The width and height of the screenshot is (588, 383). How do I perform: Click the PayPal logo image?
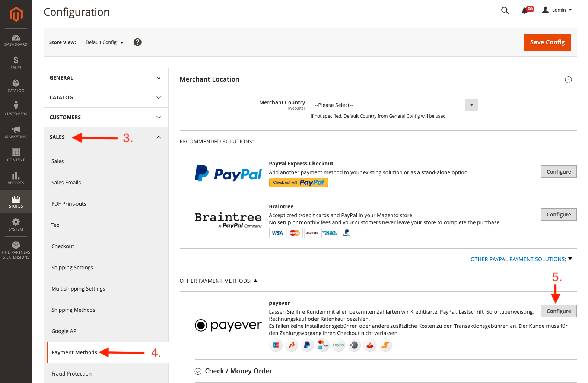pyautogui.click(x=228, y=174)
